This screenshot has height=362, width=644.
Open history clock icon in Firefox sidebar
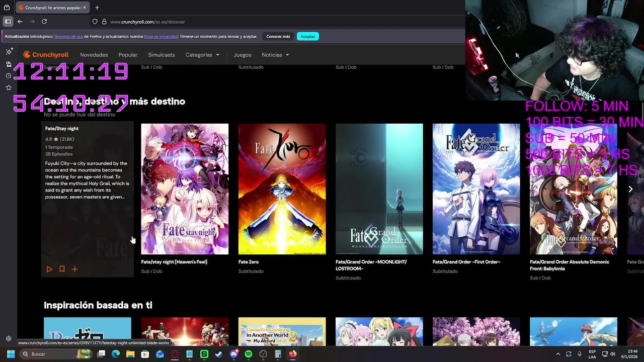(9, 76)
